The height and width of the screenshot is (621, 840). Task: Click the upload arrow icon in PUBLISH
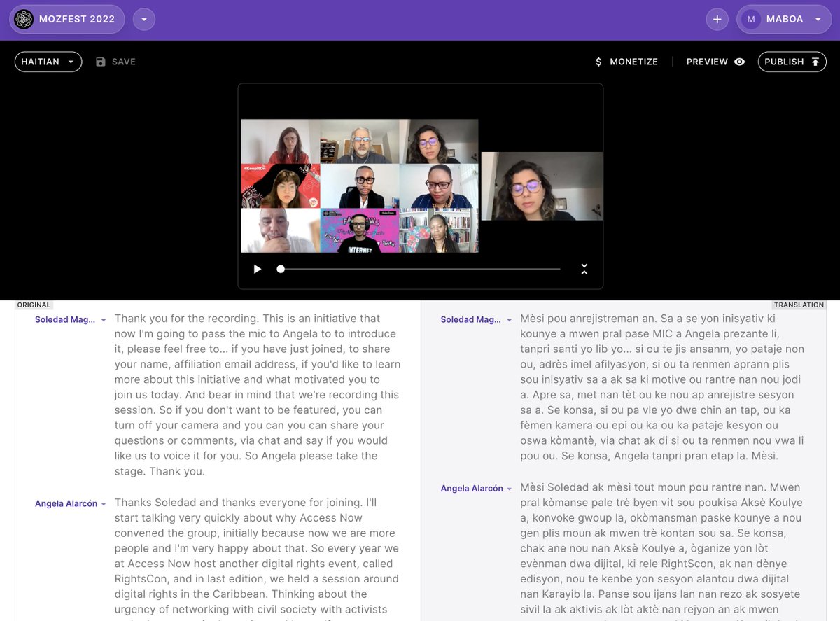point(815,62)
